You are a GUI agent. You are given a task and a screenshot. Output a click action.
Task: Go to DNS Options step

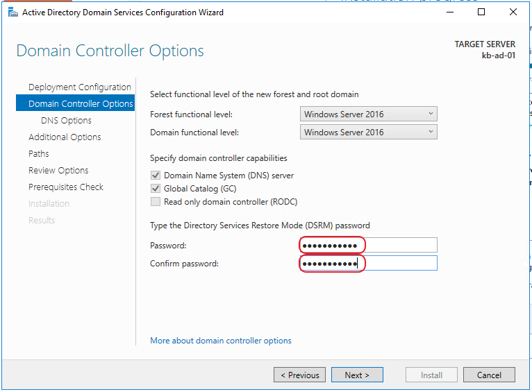tap(66, 120)
